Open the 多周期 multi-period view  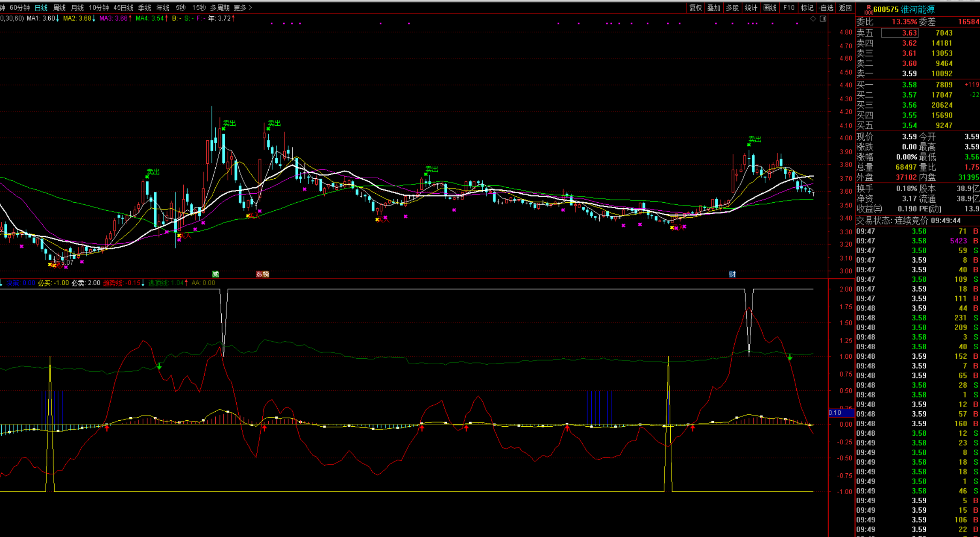[220, 8]
